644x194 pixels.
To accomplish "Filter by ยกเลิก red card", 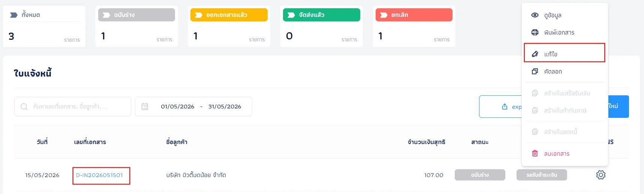I will coord(414,26).
